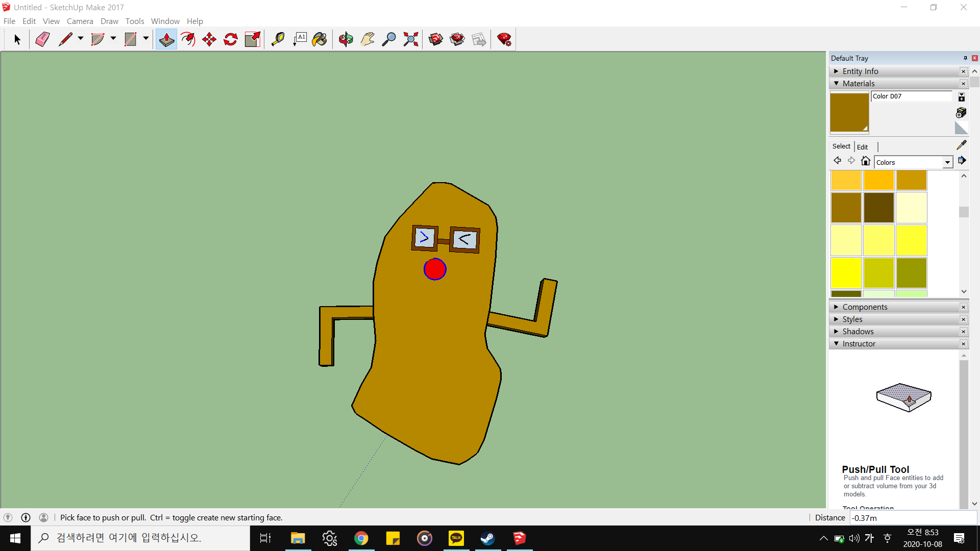Screen dimensions: 980x551
Task: Open the 3D Warehouse icon
Action: (436, 39)
